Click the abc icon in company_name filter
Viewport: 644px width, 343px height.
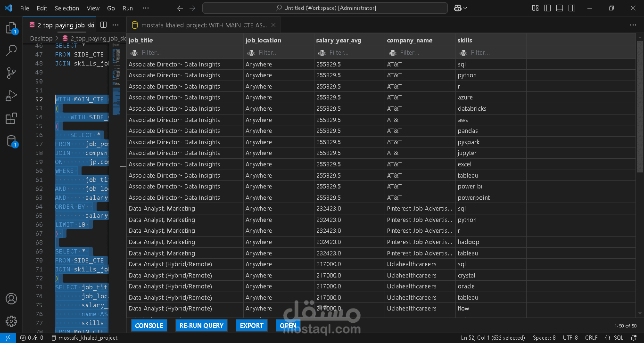tap(392, 53)
